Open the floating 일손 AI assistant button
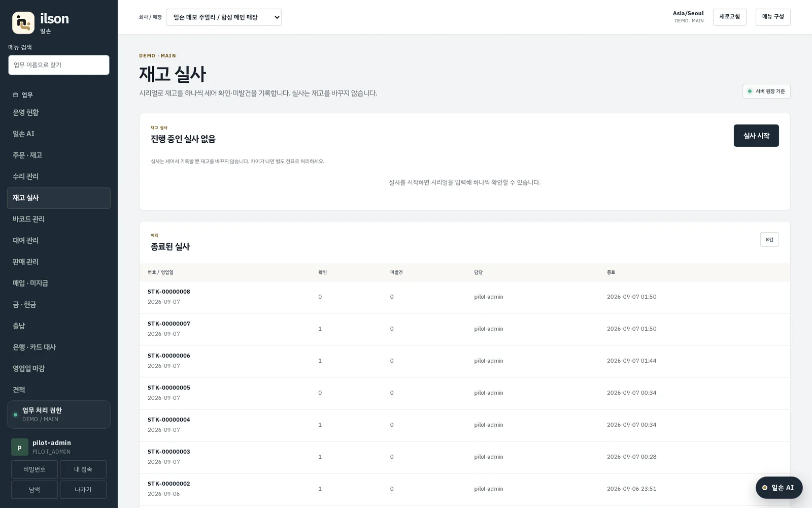Image resolution: width=812 pixels, height=508 pixels. click(779, 488)
